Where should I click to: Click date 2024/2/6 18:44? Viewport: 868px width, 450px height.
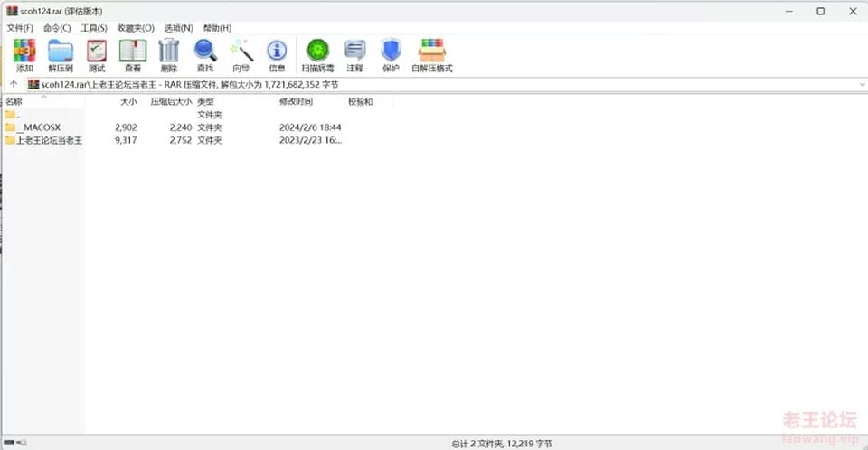[x=310, y=127]
